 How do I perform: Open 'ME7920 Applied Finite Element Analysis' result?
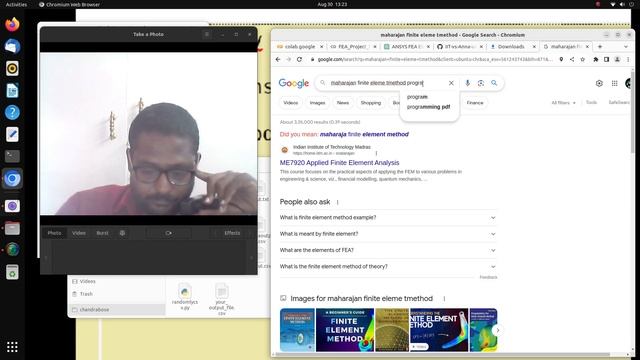[x=339, y=162]
